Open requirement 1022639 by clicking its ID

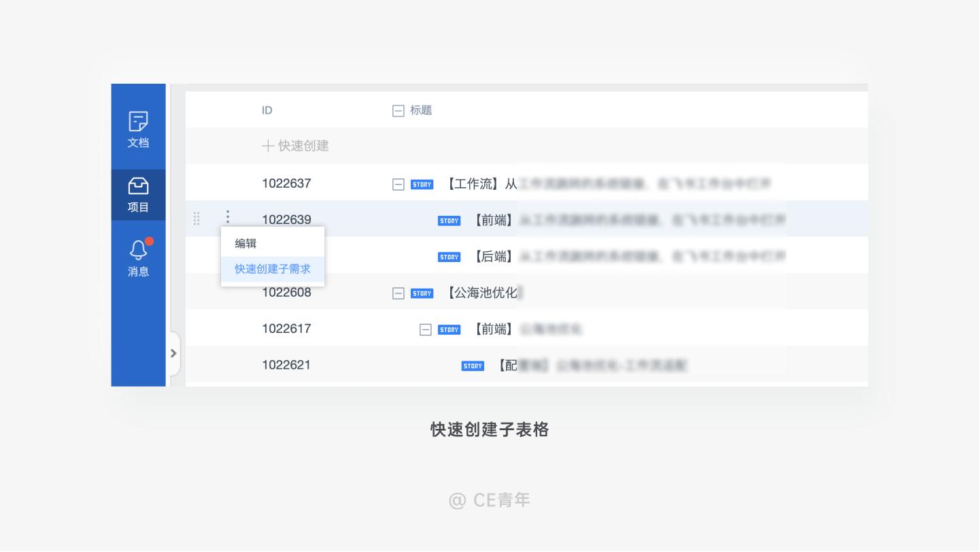coord(286,219)
